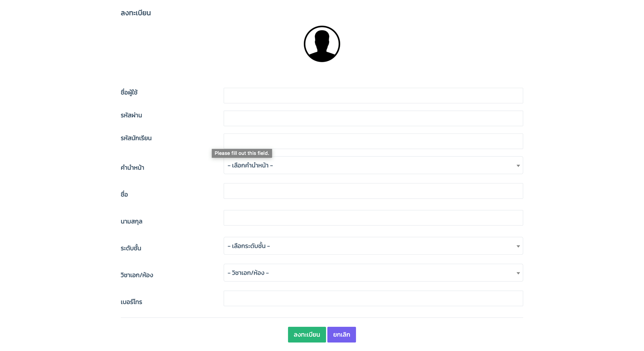Click the ชื่อผู้ใช้ username input field
This screenshot has width=644, height=351.
click(x=373, y=95)
